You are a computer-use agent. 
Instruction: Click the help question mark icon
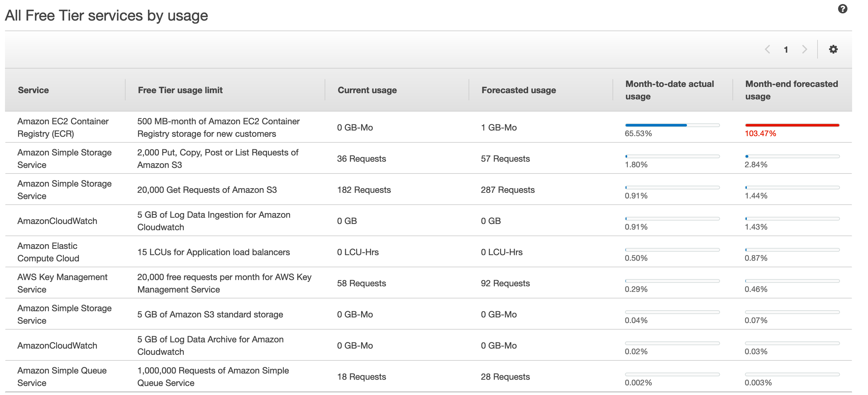[x=842, y=9]
